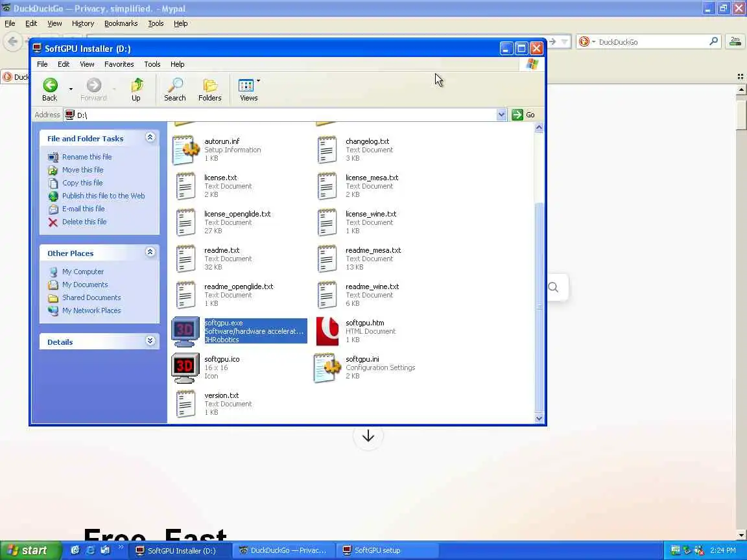Click Internet Explorer quick launch icon
Screen dimensions: 747x560
point(90,550)
